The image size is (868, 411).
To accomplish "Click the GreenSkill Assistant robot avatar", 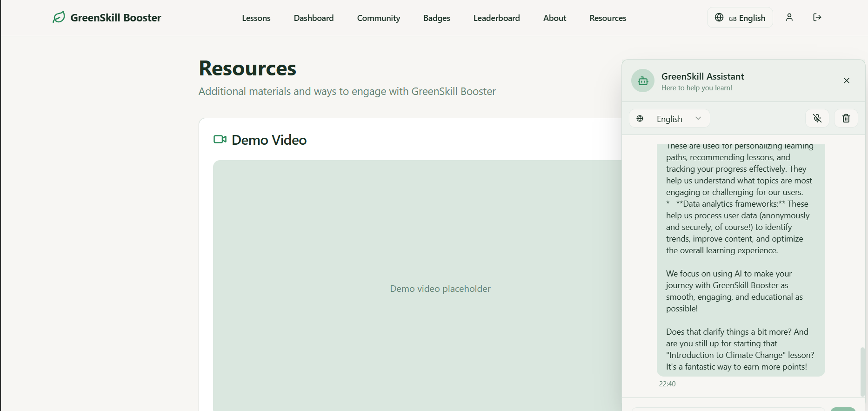I will 643,81.
